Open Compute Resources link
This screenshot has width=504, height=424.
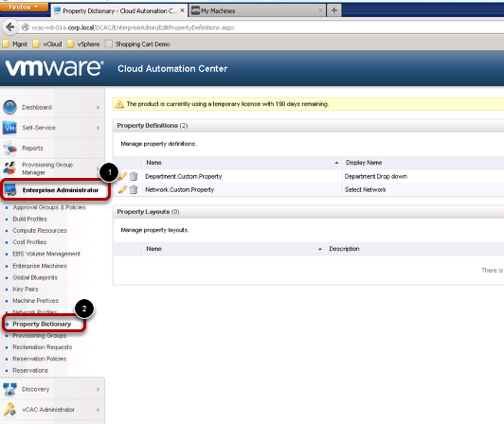tap(40, 231)
